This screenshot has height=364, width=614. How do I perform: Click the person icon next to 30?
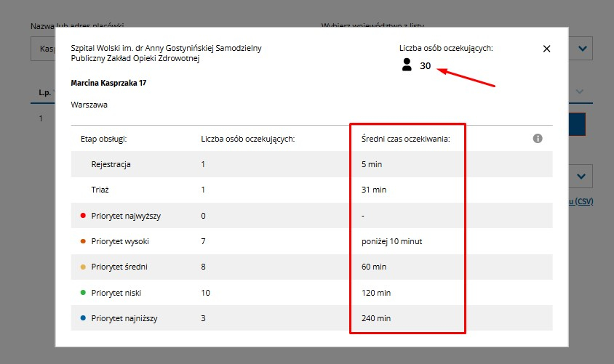[x=407, y=65]
